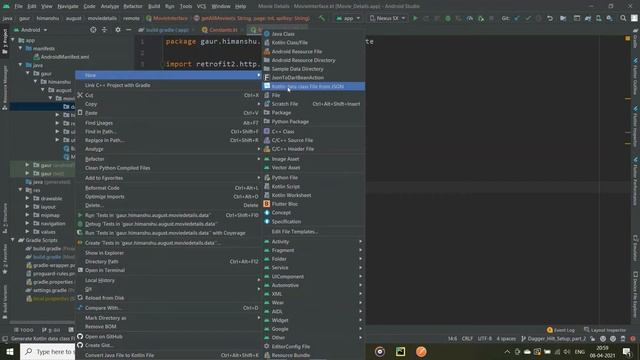Toggle the TODO tool window button
The width and height of the screenshot is (640, 360).
click(x=24, y=330)
